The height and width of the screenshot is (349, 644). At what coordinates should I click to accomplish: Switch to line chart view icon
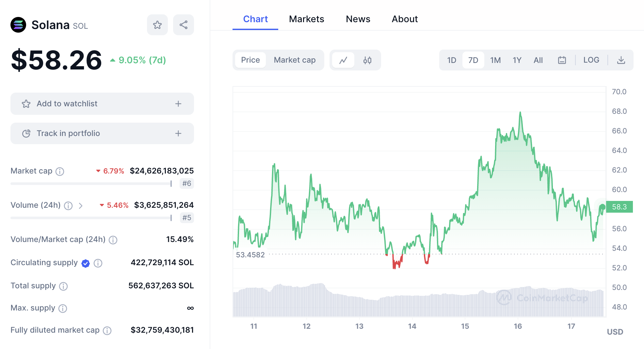pyautogui.click(x=343, y=60)
